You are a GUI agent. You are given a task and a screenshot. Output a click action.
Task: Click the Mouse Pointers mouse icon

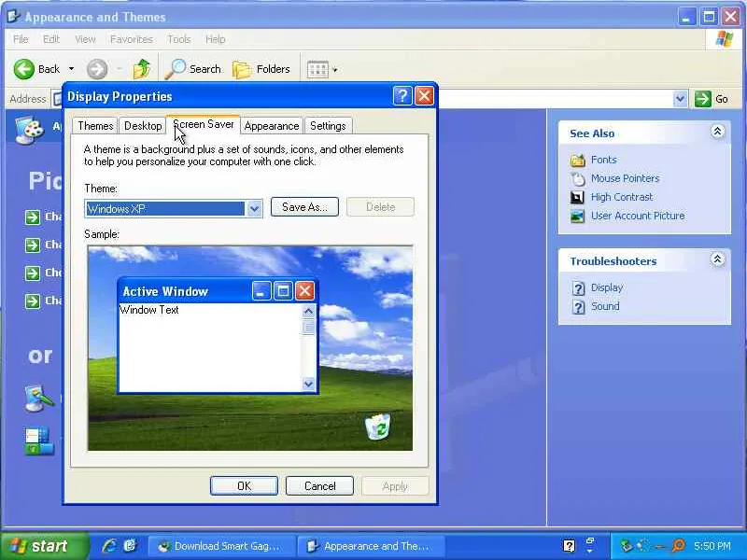(577, 179)
